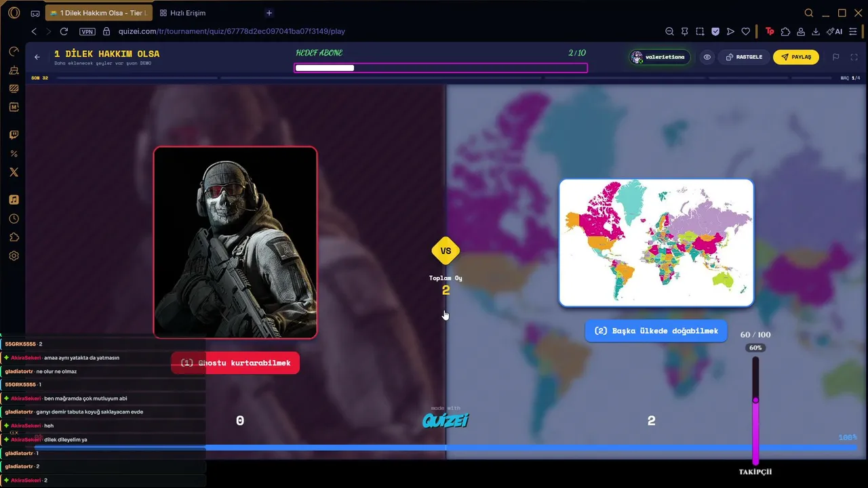Open the downloads icon
This screenshot has width=868, height=488.
click(816, 31)
